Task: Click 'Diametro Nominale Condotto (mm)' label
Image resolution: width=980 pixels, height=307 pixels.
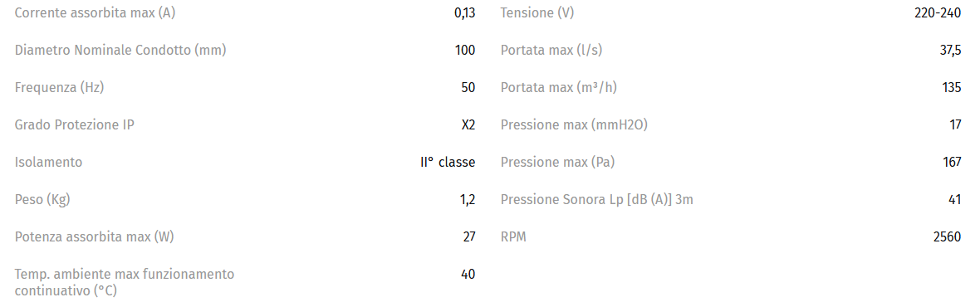Action: (120, 51)
